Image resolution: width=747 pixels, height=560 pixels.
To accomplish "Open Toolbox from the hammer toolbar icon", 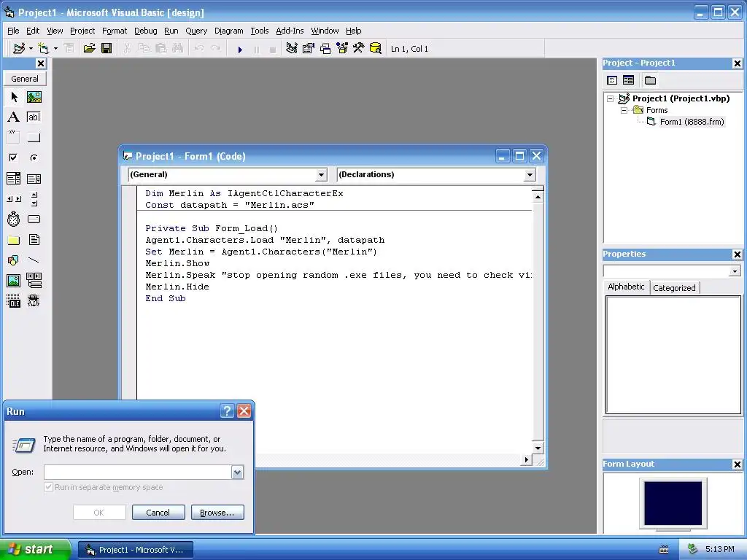I will coord(359,49).
